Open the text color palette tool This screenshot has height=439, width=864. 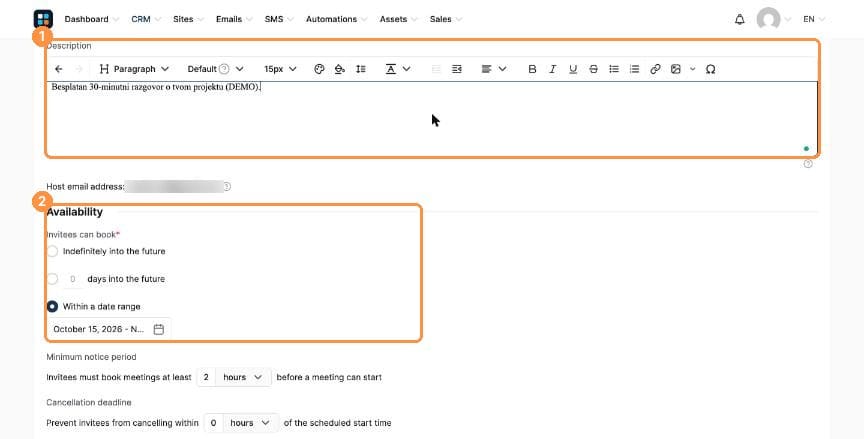(319, 69)
